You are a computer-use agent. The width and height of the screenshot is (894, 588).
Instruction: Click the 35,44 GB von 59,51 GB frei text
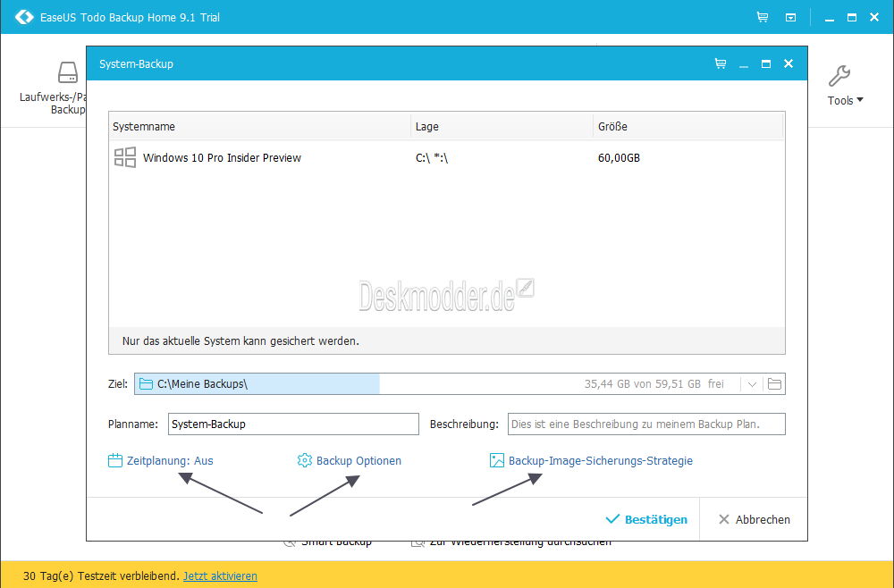tap(654, 384)
